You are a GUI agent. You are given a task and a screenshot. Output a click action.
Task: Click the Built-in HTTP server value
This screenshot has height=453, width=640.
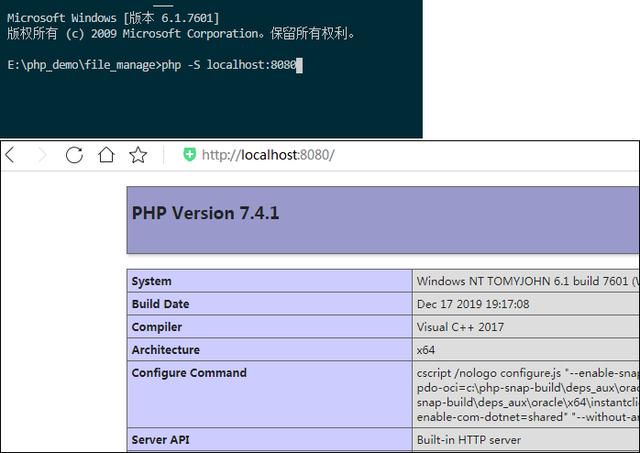(x=469, y=440)
